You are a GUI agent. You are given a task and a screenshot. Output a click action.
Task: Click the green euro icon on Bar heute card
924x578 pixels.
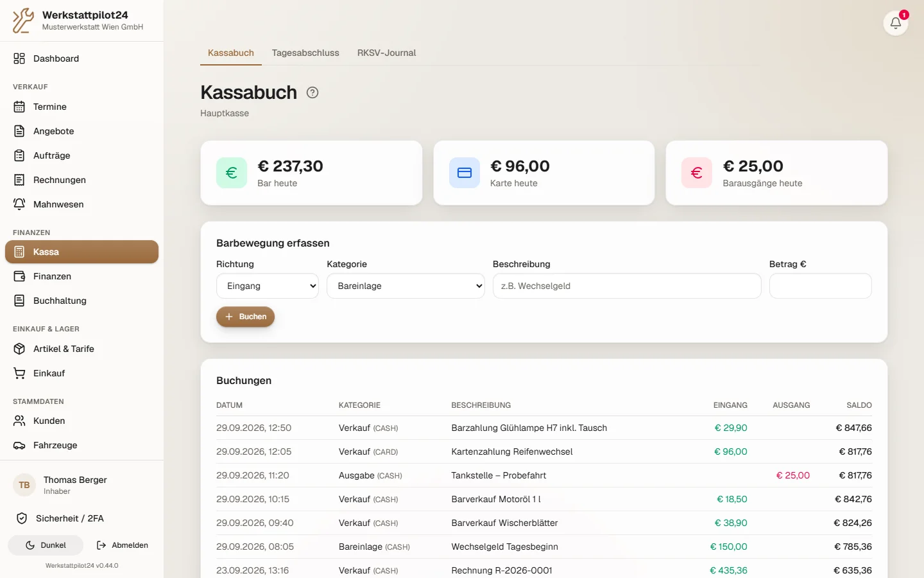232,173
